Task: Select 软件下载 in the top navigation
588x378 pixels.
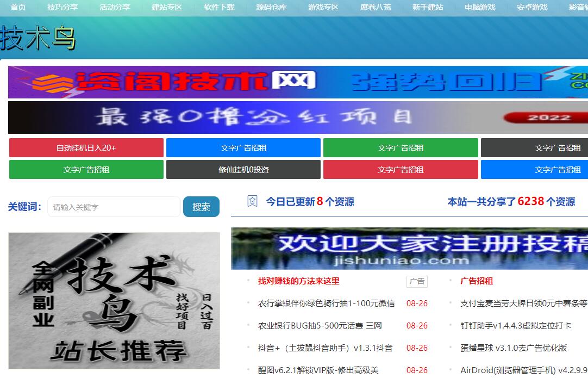Action: coord(219,7)
